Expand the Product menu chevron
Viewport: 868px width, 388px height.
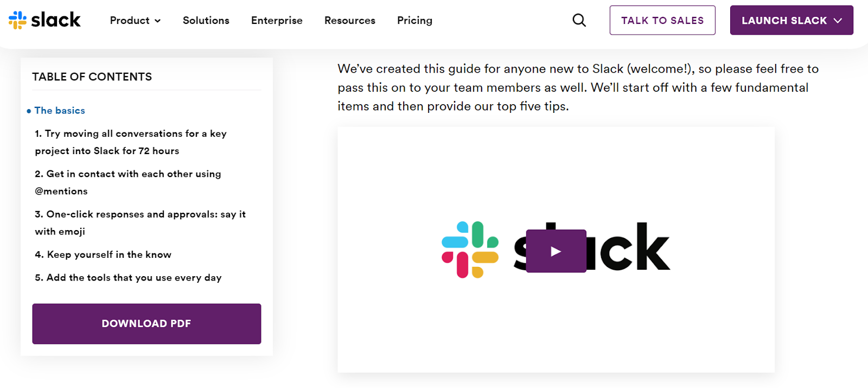tap(158, 21)
